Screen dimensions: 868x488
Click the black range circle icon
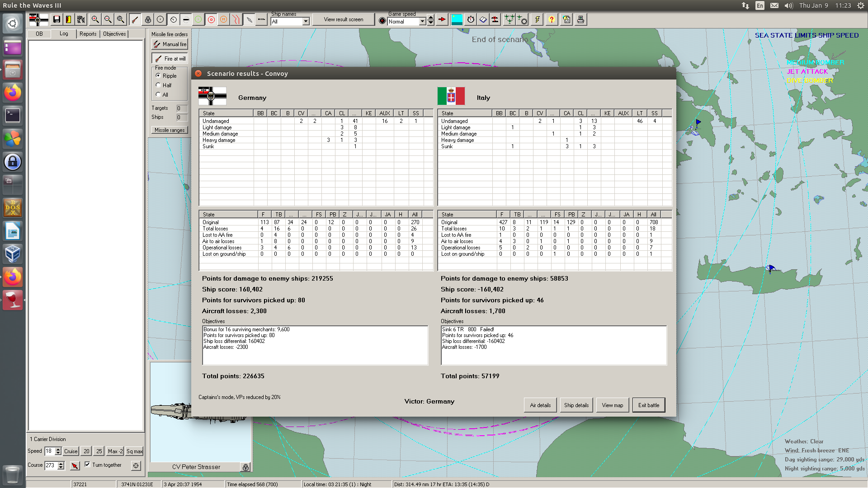(x=160, y=19)
